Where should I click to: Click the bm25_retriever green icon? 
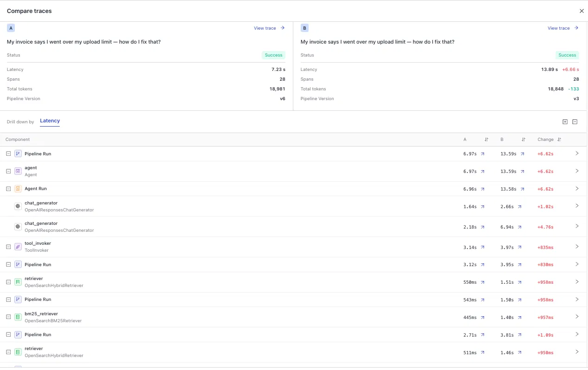tap(18, 317)
